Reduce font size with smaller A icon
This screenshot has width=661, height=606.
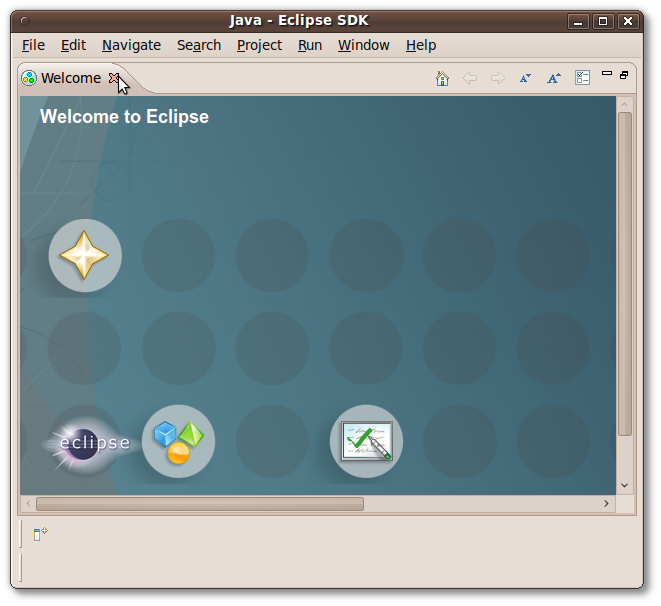click(525, 78)
